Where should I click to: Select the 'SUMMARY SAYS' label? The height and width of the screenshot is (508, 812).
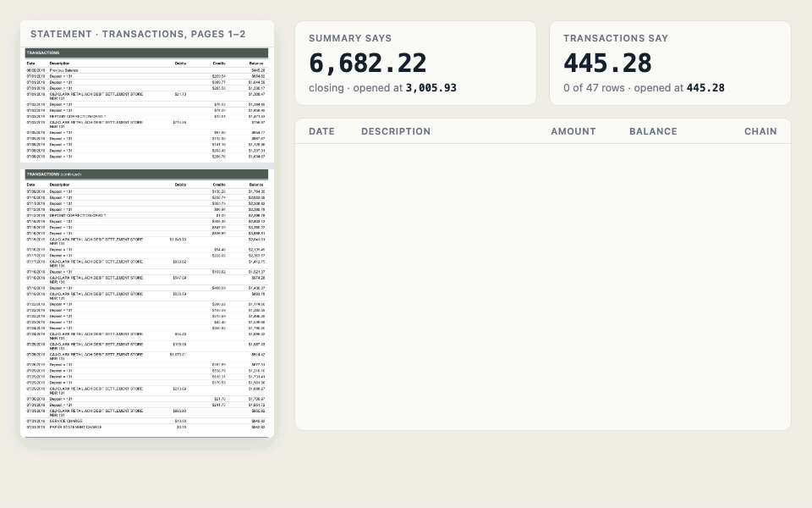350,38
